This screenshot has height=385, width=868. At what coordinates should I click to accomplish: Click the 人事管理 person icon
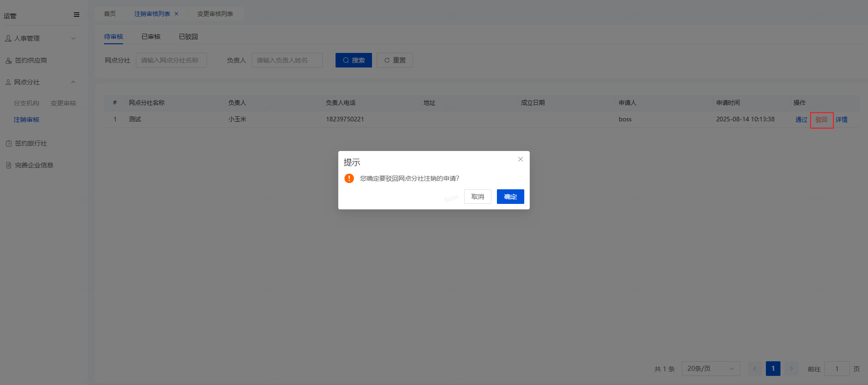tap(8, 39)
